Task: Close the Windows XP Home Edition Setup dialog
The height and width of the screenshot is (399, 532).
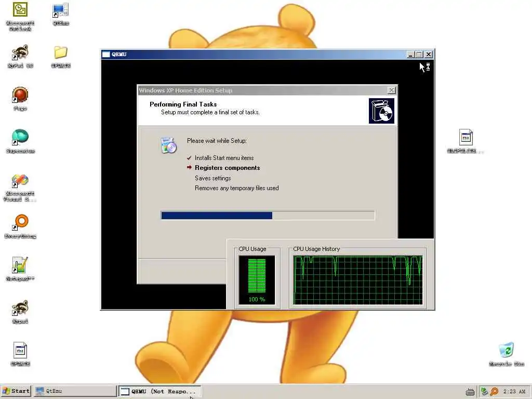Action: point(392,90)
